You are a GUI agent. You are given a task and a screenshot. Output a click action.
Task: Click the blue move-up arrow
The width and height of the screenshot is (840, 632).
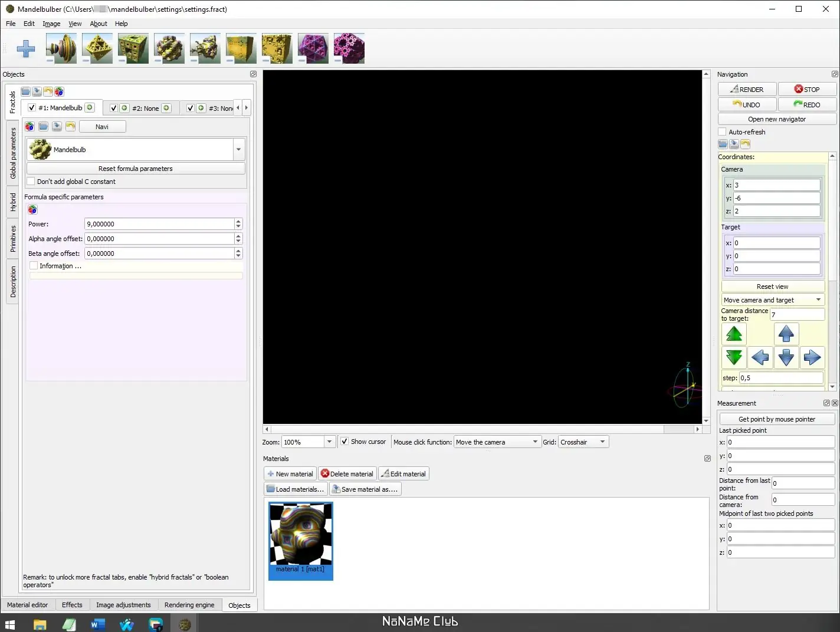pos(786,334)
